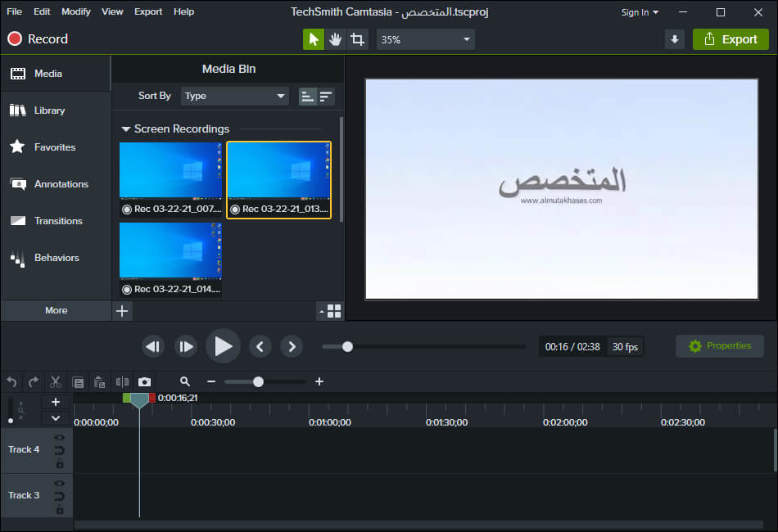Viewport: 778px width, 532px height.
Task: Activate the Pan hand tool
Action: (336, 39)
